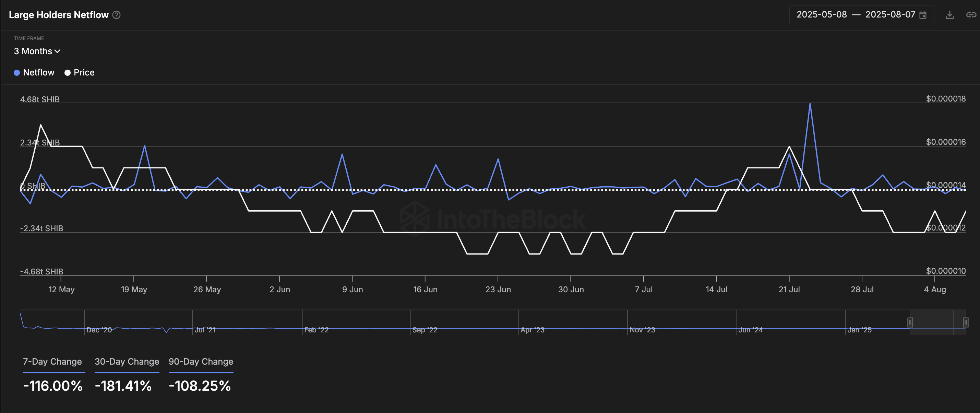Open the calendar icon in date range
Screen dimensions: 980x413
pyautogui.click(x=923, y=15)
